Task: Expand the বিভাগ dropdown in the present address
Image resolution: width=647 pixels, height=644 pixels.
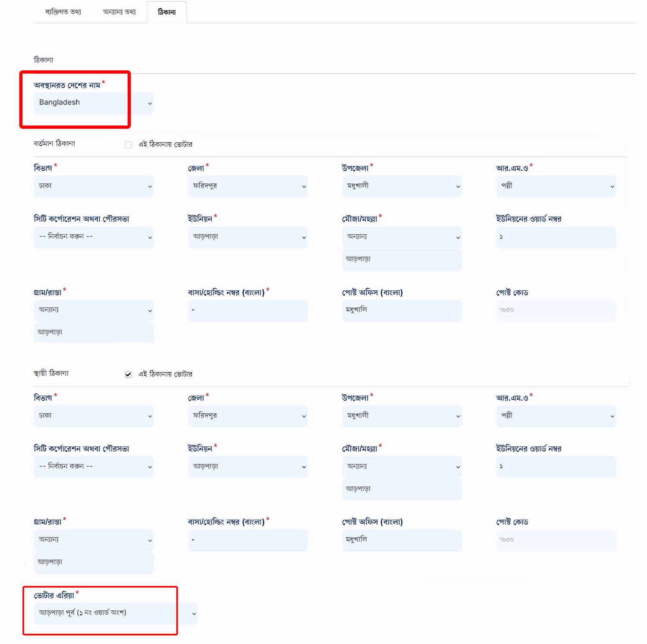Action: (94, 186)
